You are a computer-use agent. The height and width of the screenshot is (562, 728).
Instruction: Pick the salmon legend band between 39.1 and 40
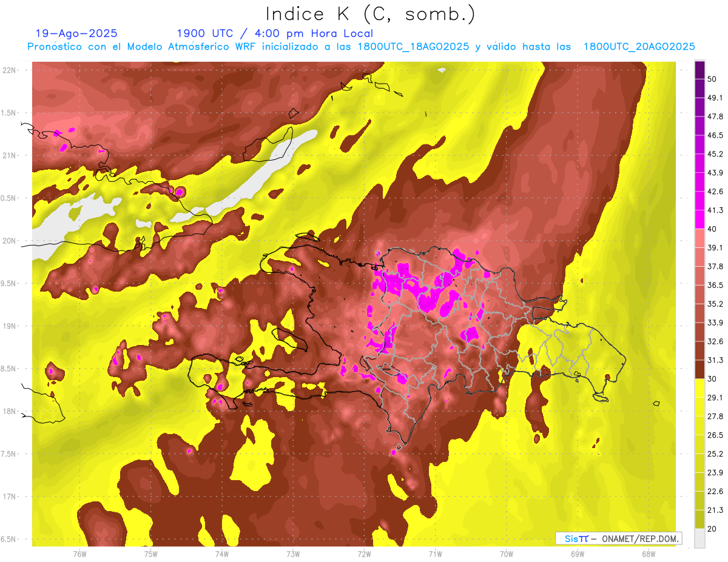click(x=700, y=239)
